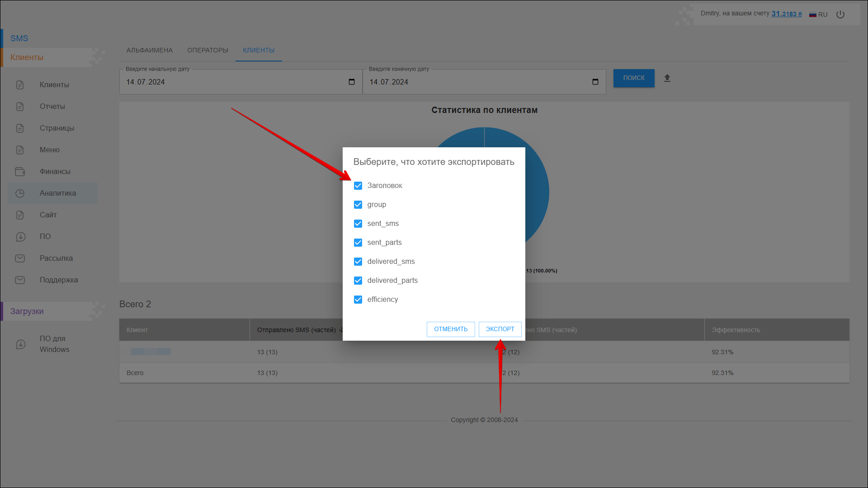The width and height of the screenshot is (868, 488).
Task: Toggle the sent_sms checkbox
Action: (358, 224)
